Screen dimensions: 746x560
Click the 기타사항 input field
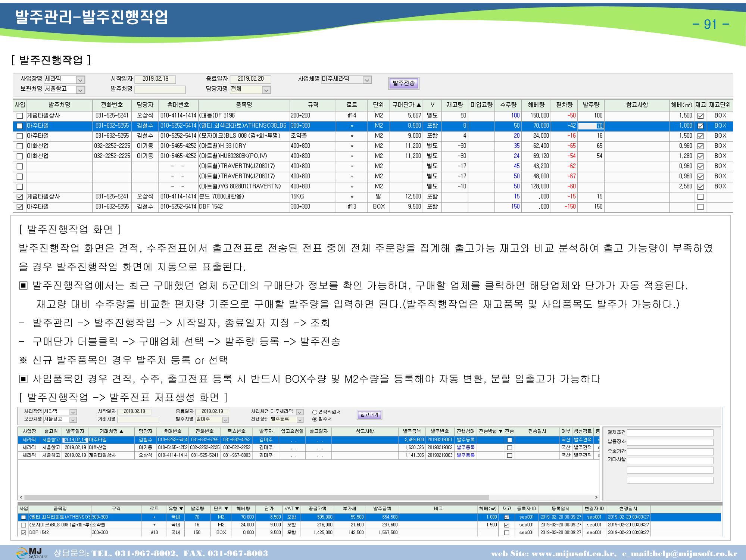pyautogui.click(x=670, y=461)
